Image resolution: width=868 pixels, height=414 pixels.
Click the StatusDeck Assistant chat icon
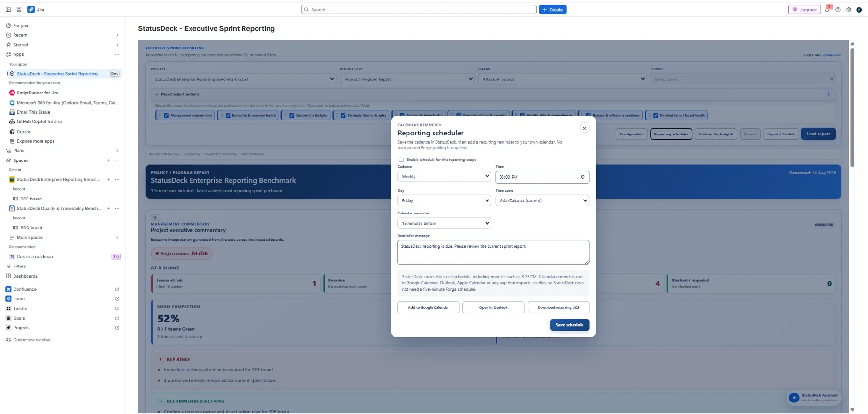(x=794, y=398)
